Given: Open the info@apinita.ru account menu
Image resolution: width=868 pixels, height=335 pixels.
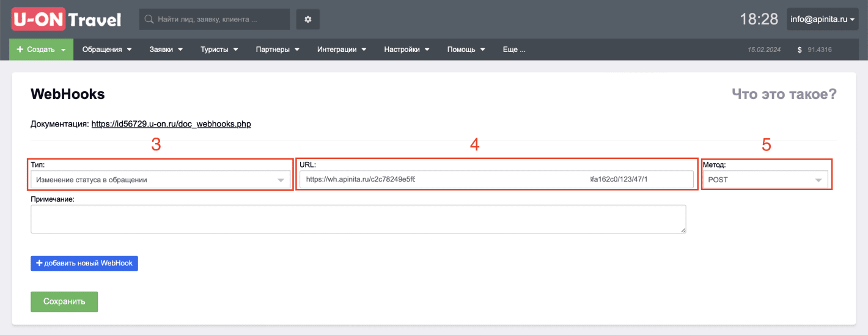Looking at the screenshot, I should click(822, 20).
